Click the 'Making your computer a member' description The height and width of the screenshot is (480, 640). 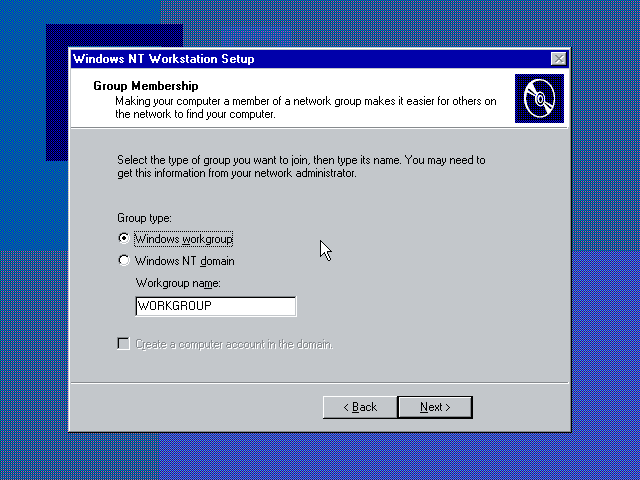click(x=306, y=107)
